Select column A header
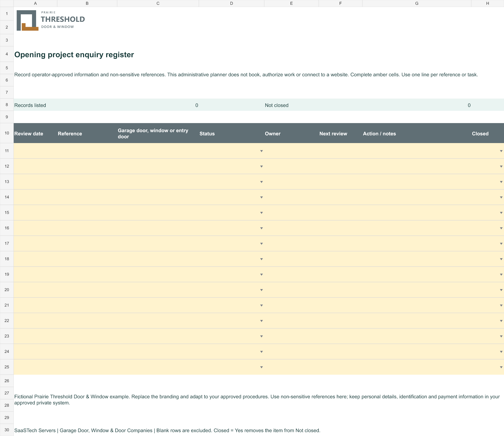Viewport: 504px width, 436px height. pos(35,3)
